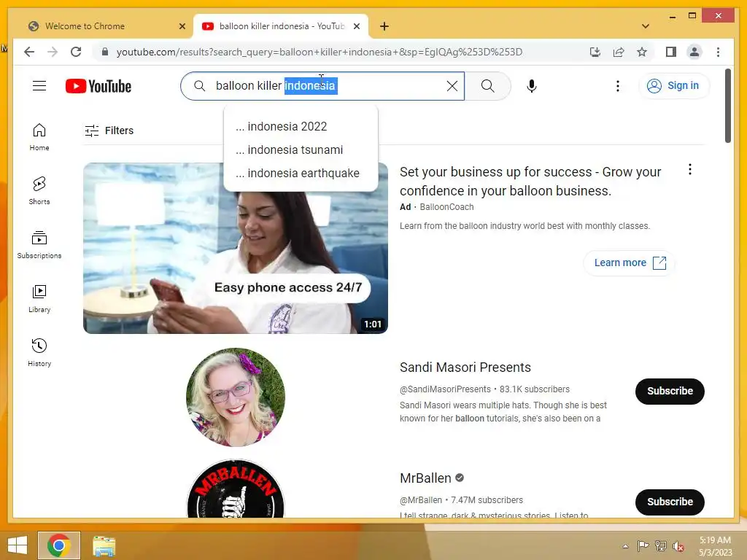This screenshot has height=560, width=747.
Task: Subscribe to MrBallen channel
Action: tap(670, 502)
